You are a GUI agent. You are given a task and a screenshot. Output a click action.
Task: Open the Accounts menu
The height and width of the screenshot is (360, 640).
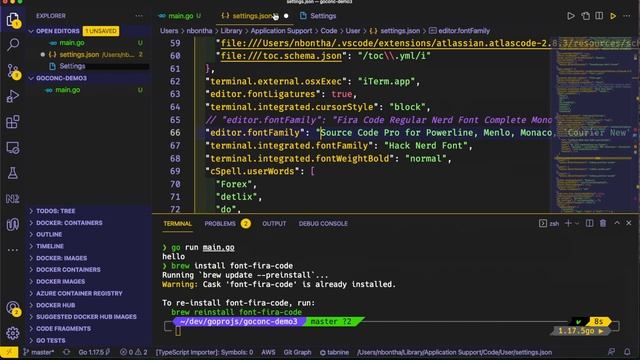13,308
